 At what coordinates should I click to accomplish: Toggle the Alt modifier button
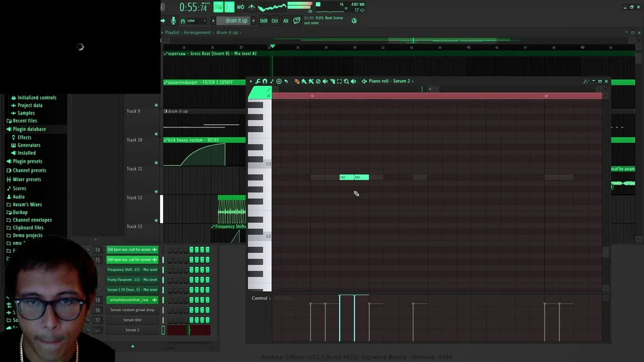pos(286,21)
